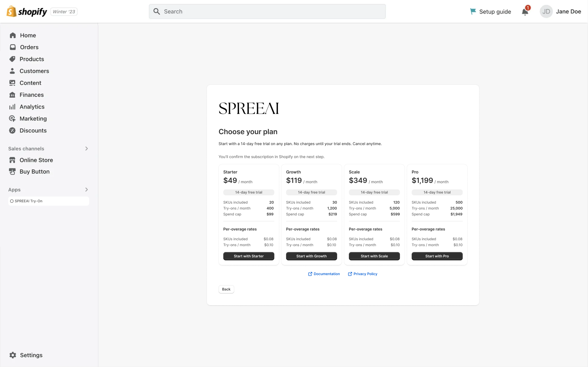Click the search magnifier icon
The height and width of the screenshot is (367, 588).
click(x=157, y=12)
